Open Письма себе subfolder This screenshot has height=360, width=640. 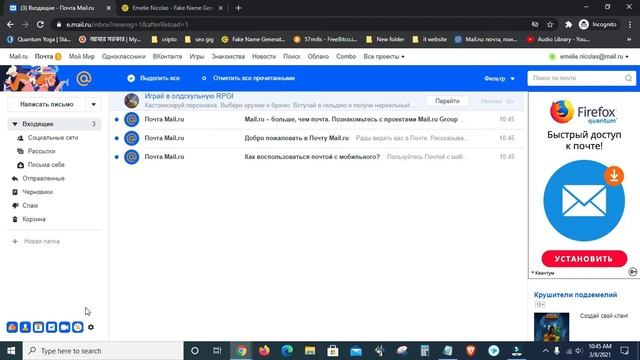(46, 165)
